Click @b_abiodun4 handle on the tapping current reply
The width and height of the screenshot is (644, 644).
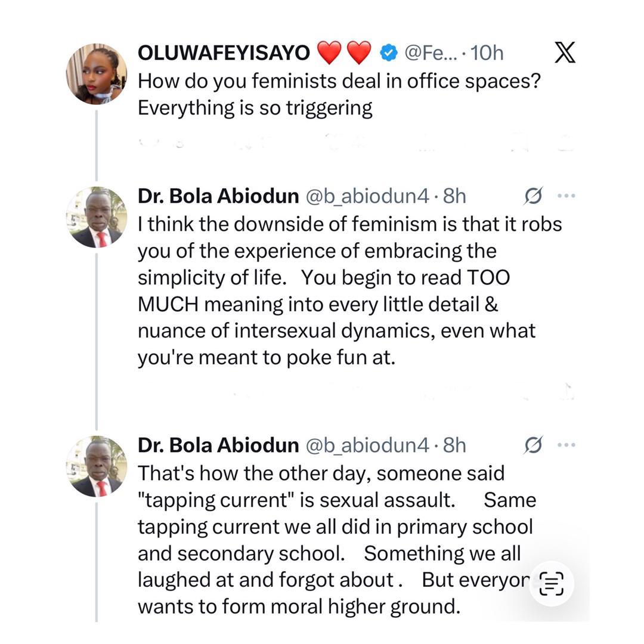click(x=367, y=445)
